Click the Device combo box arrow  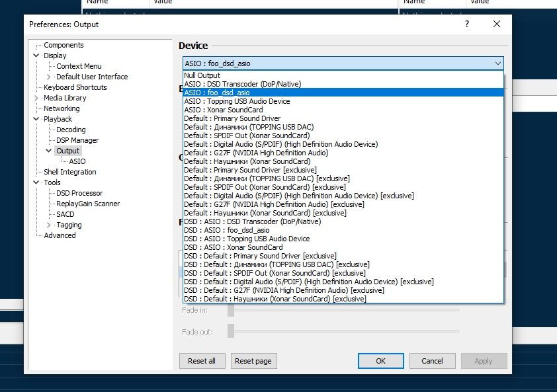click(497, 63)
